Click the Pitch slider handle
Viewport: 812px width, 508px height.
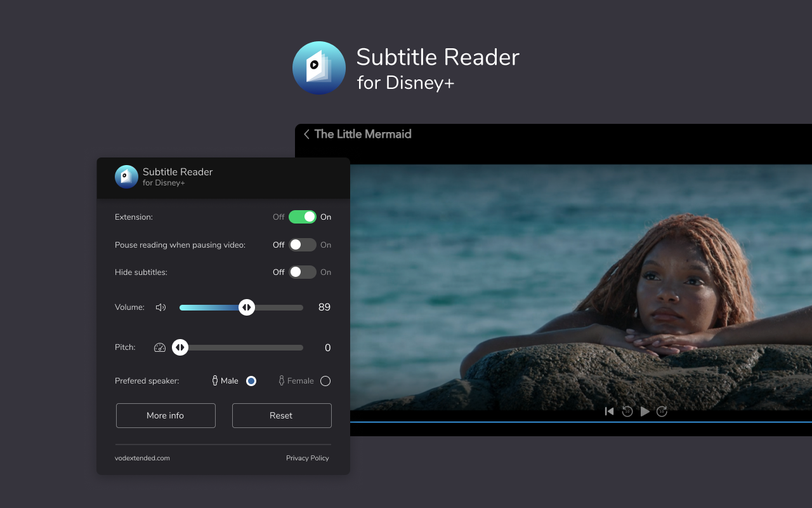[x=180, y=347]
